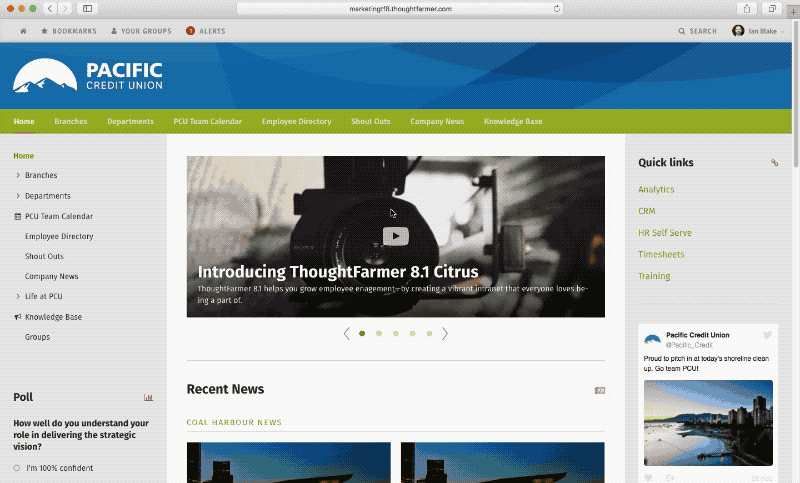
Task: Open Departments navigation tab
Action: (x=130, y=121)
